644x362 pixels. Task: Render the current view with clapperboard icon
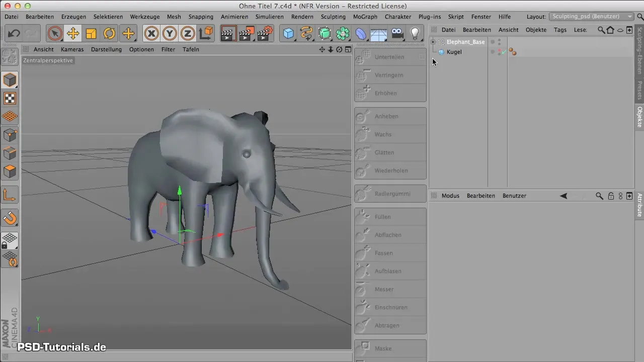228,34
